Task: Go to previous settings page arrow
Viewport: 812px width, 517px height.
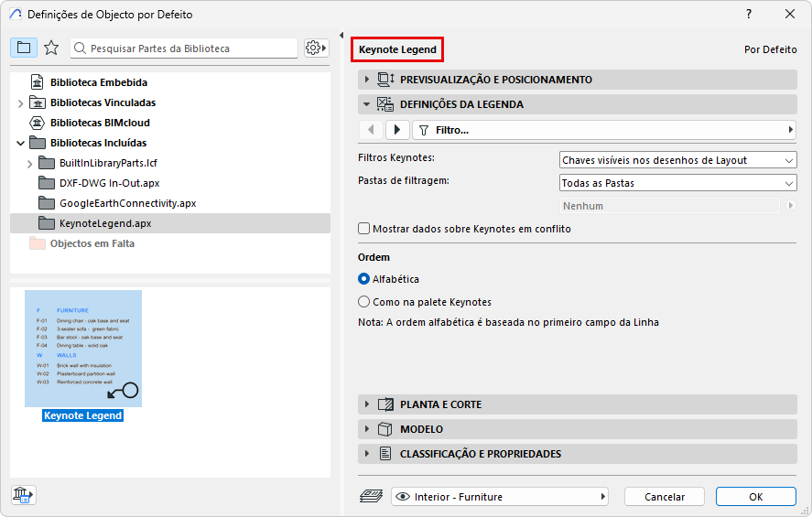Action: [371, 130]
